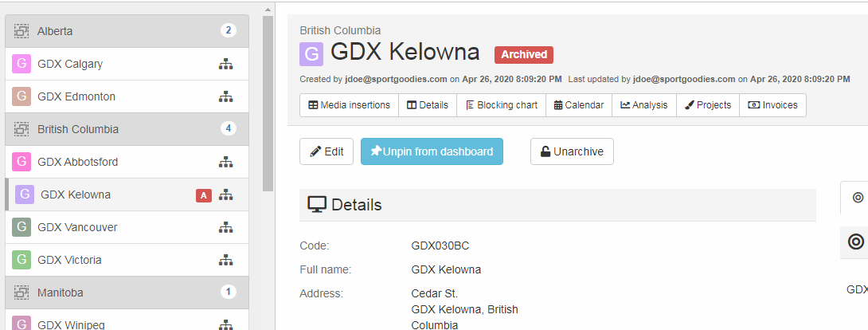Click the target icon in right panel
Image resolution: width=868 pixels, height=330 pixels.
click(857, 242)
